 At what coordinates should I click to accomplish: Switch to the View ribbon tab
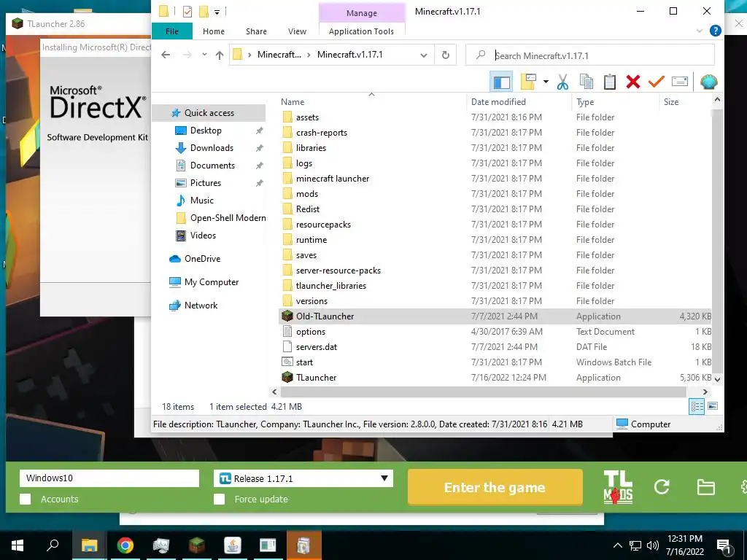298,31
